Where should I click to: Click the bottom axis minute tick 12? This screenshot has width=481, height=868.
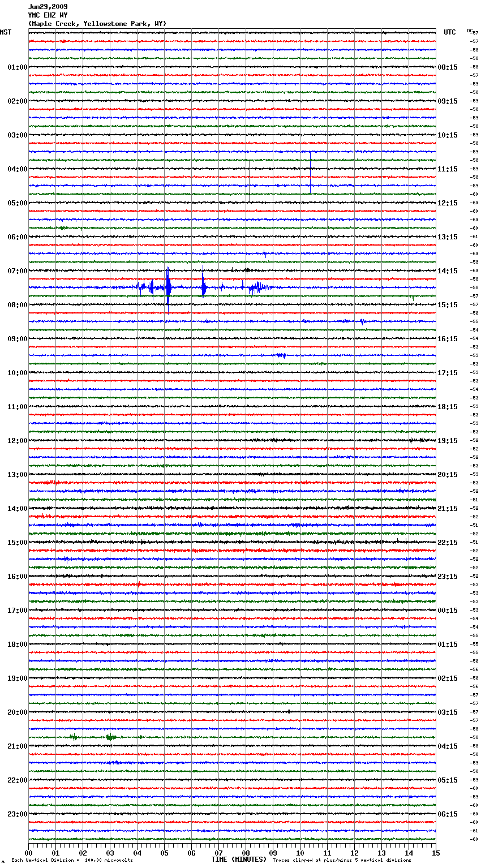click(x=354, y=853)
